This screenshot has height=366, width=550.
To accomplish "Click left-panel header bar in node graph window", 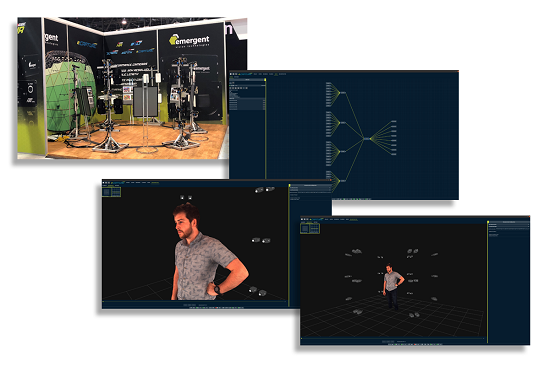I will pyautogui.click(x=247, y=80).
